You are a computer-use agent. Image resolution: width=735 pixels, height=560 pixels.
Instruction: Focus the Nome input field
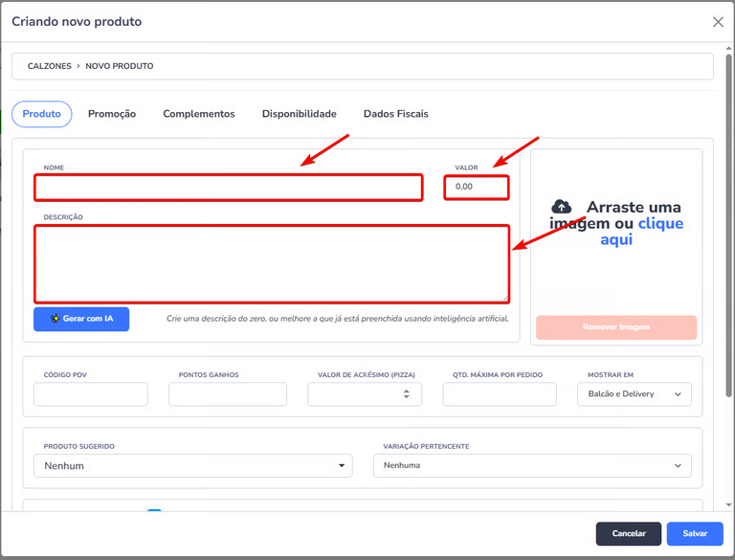(x=228, y=188)
